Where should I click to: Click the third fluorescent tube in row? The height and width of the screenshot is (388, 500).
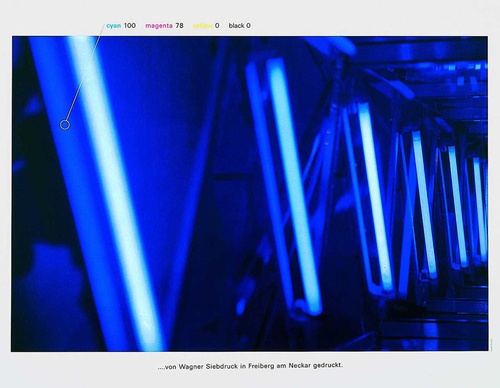pyautogui.click(x=375, y=197)
